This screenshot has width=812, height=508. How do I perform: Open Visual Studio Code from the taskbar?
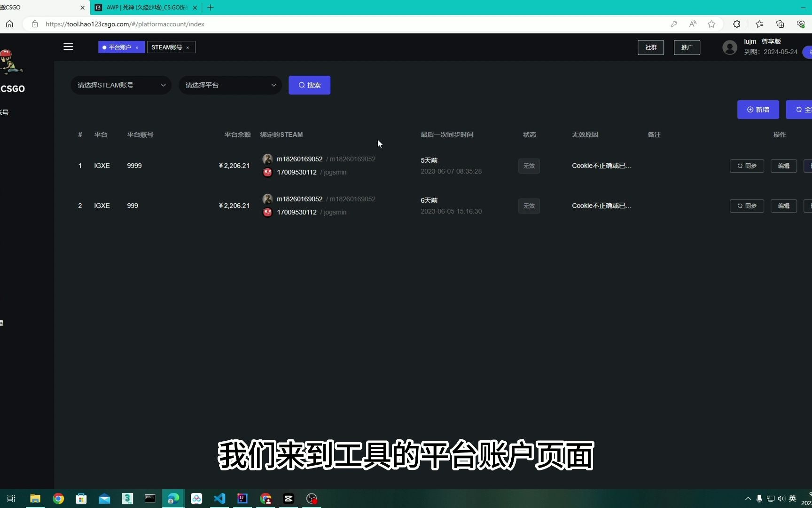(x=219, y=499)
